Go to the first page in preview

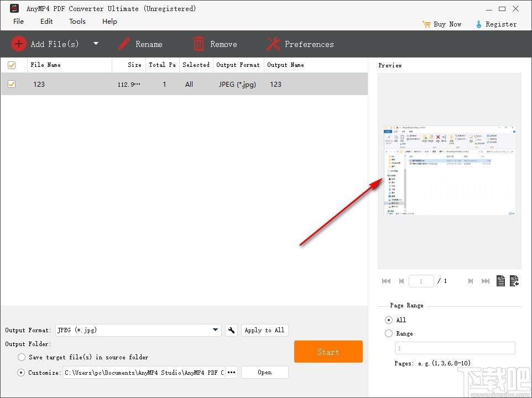point(386,281)
